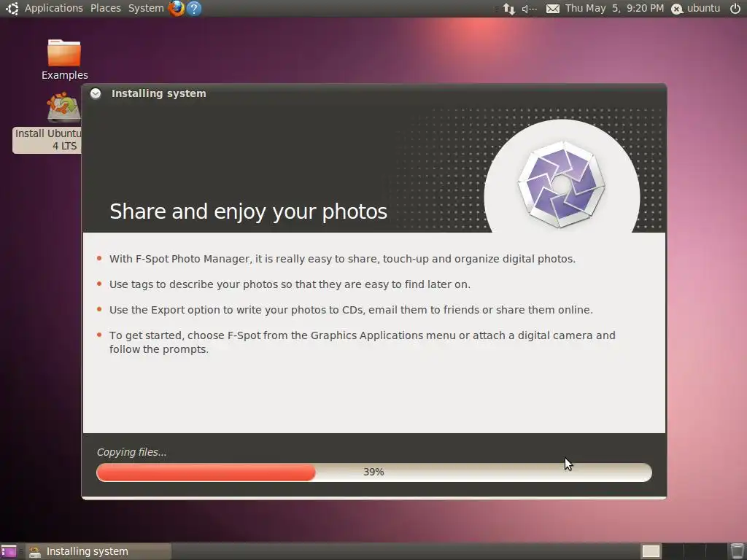Show calendar from date and time
The image size is (747, 560).
[x=614, y=8]
